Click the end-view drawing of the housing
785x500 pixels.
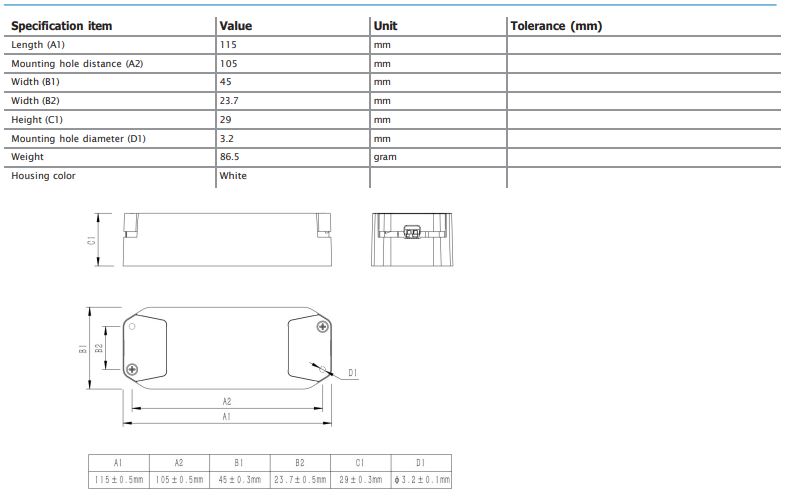(x=412, y=240)
